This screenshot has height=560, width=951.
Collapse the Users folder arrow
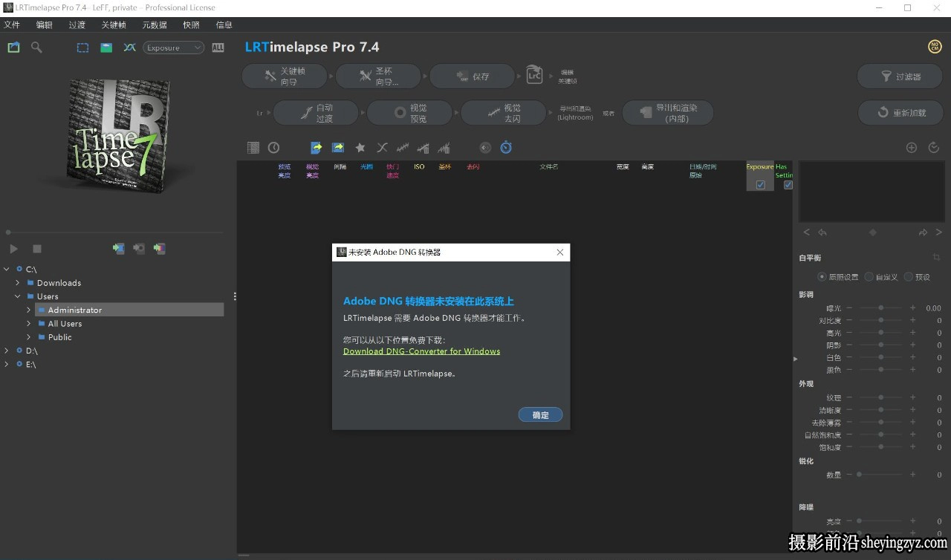pos(18,296)
